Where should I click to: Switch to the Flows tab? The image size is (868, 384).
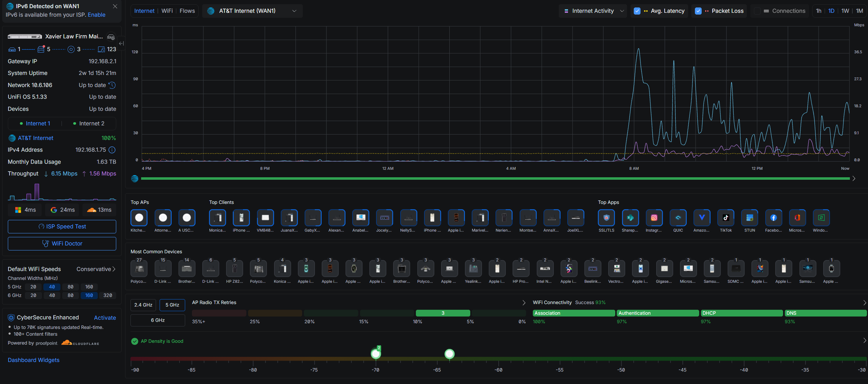[187, 11]
